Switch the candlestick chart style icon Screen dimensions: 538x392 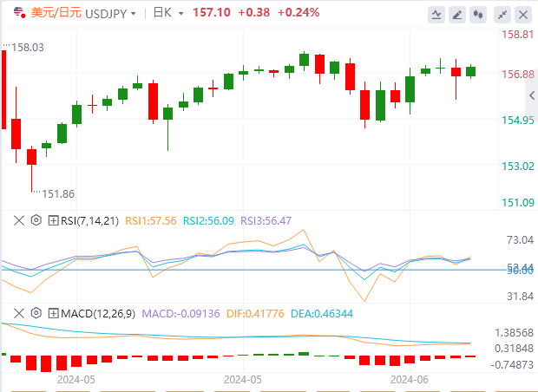coord(478,15)
